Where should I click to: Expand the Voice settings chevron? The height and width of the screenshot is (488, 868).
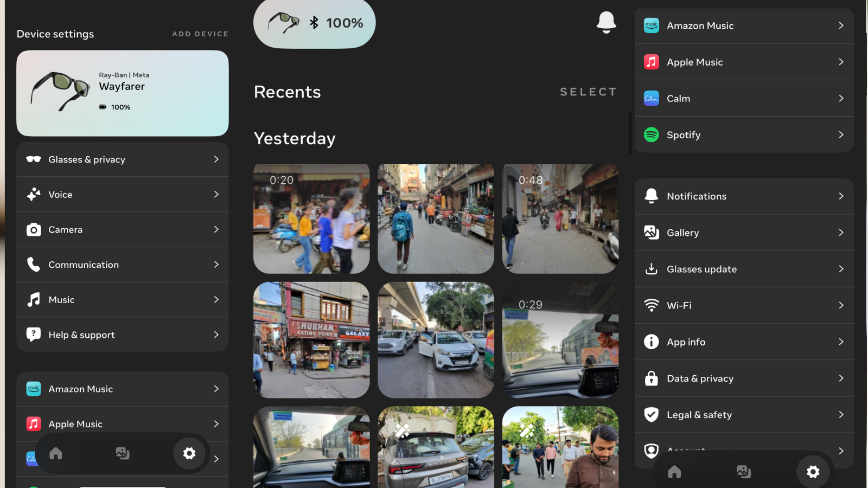(x=216, y=194)
